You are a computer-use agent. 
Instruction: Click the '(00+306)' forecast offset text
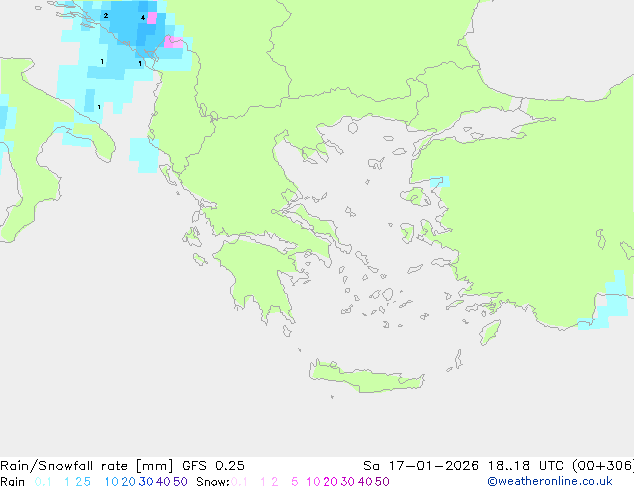point(603,466)
